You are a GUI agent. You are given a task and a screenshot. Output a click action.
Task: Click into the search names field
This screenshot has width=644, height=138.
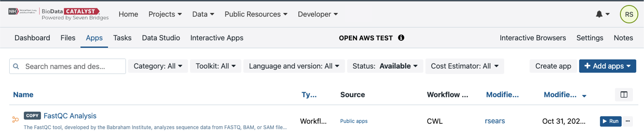coord(72,66)
